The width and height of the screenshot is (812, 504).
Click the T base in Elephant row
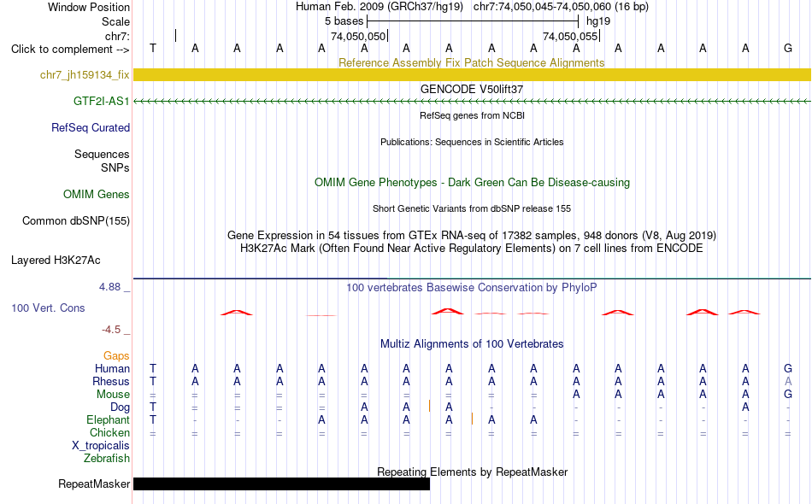[x=153, y=419]
